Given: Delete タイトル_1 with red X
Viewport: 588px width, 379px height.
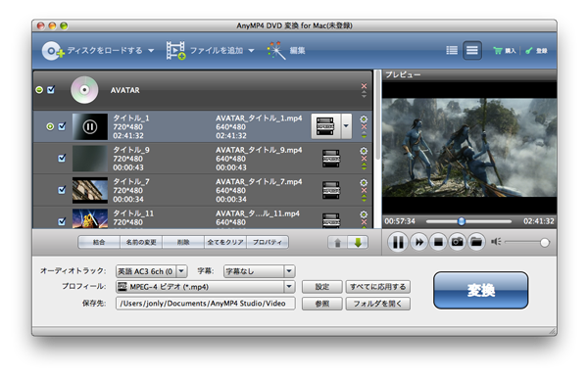Looking at the screenshot, I should (x=364, y=127).
